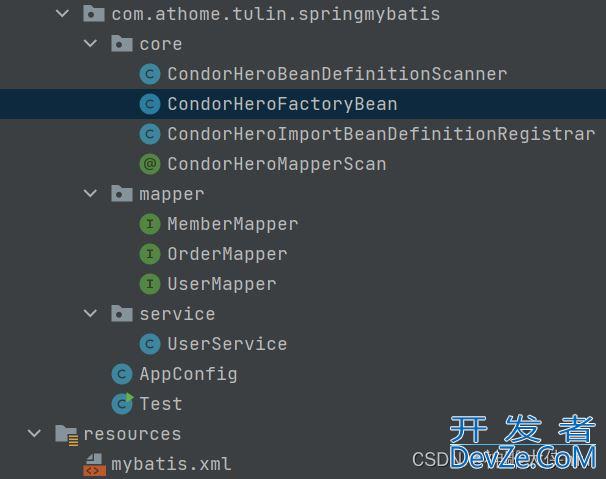Click the runnable Test class icon
The height and width of the screenshot is (479, 606).
pyautogui.click(x=122, y=404)
